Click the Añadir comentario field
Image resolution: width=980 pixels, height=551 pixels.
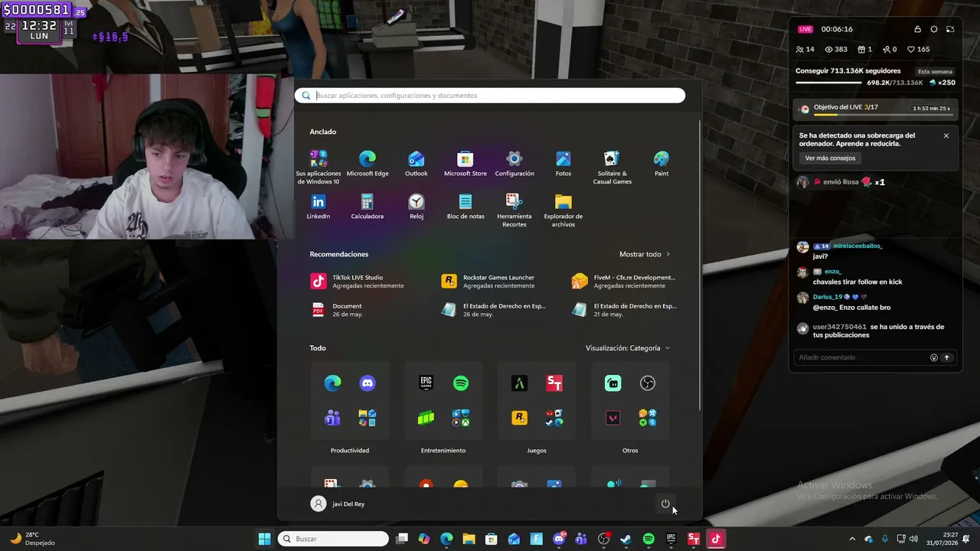tap(861, 357)
